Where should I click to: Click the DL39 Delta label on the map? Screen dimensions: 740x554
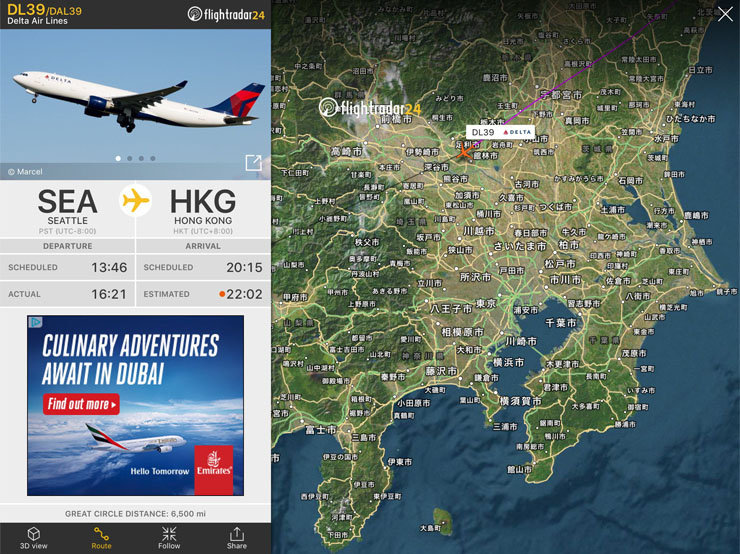[501, 132]
